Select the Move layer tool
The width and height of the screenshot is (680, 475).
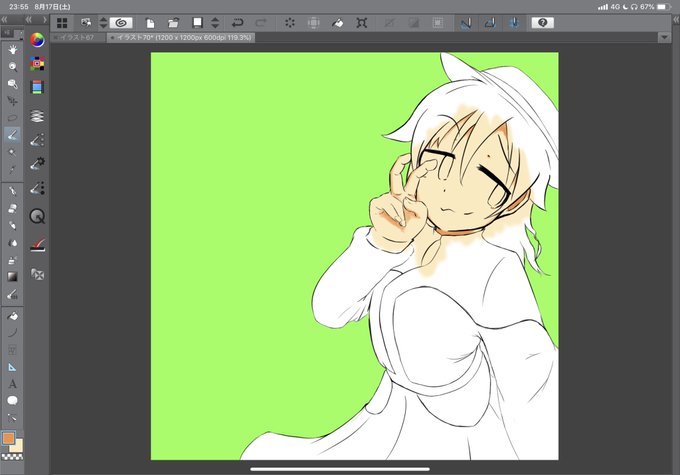click(13, 101)
